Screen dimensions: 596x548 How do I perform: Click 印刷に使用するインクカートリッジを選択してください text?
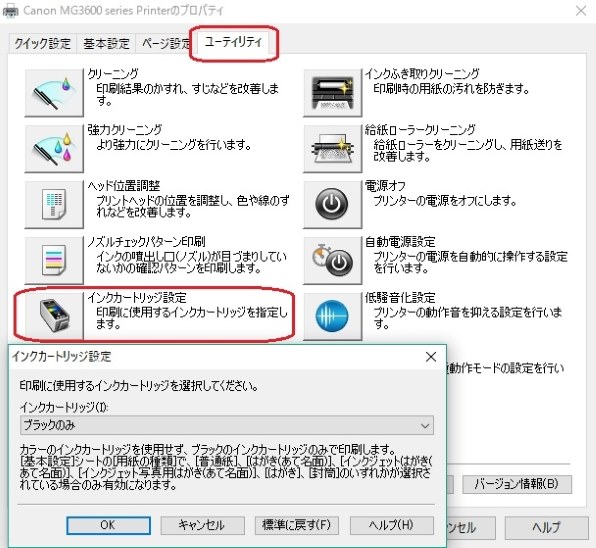point(139,386)
